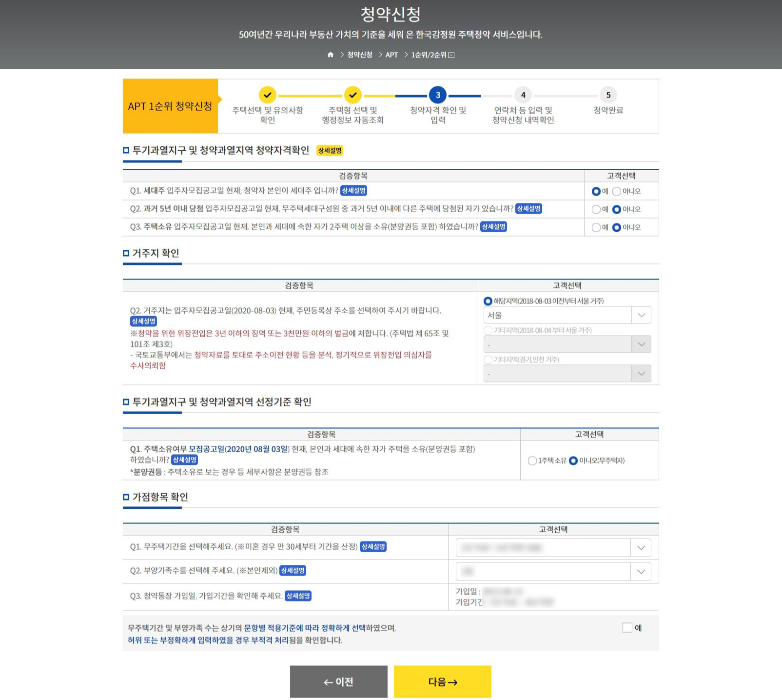Open 상세설명 for 무주택기간 question
This screenshot has width=782, height=700.
click(373, 547)
